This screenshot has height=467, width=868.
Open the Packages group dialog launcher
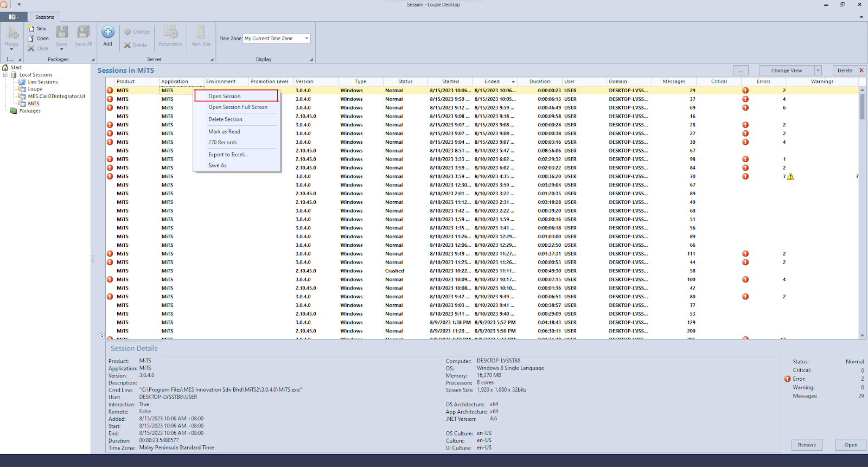[93, 60]
